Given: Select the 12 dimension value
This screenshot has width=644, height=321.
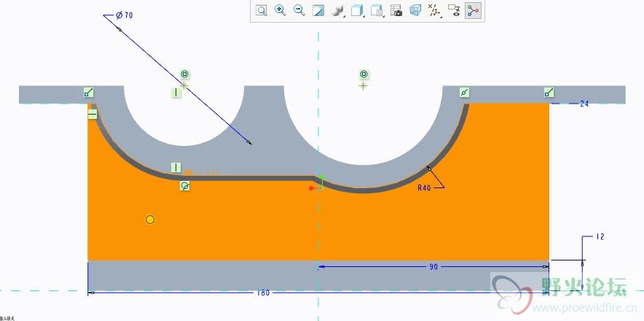Looking at the screenshot, I should pyautogui.click(x=600, y=236).
